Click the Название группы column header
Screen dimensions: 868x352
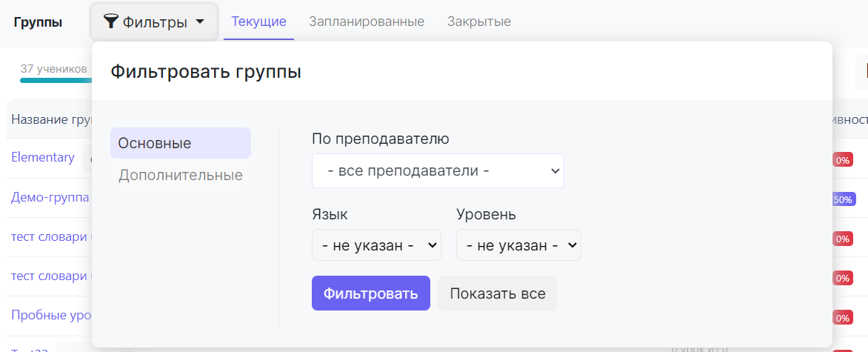pyautogui.click(x=52, y=119)
